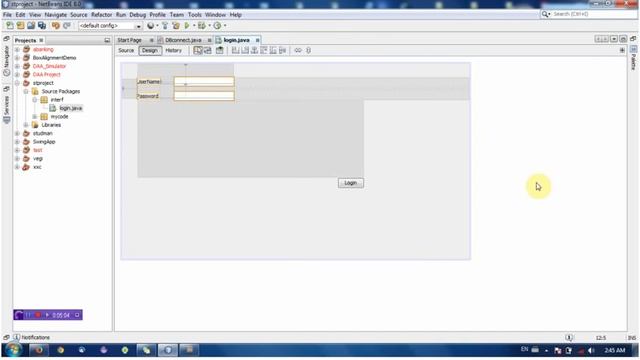Click the Search box at top right

(589, 14)
